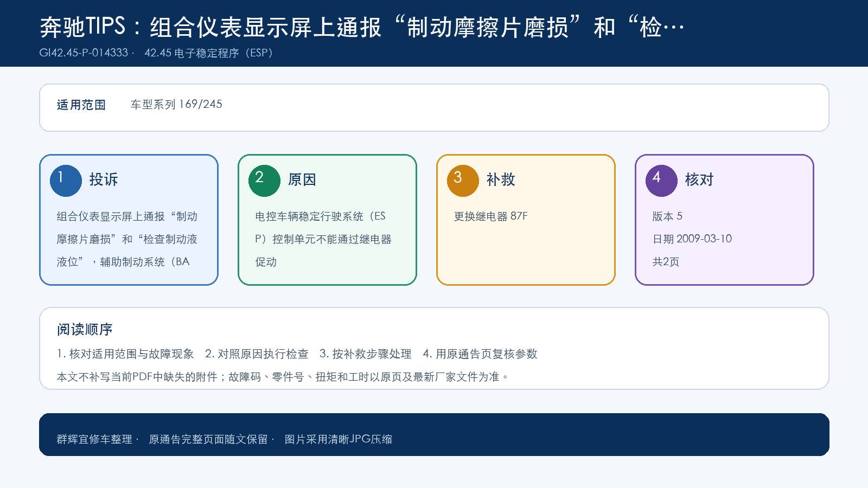Click the line P）控制单元不能通过继电器
The image size is (868, 488).
click(323, 239)
